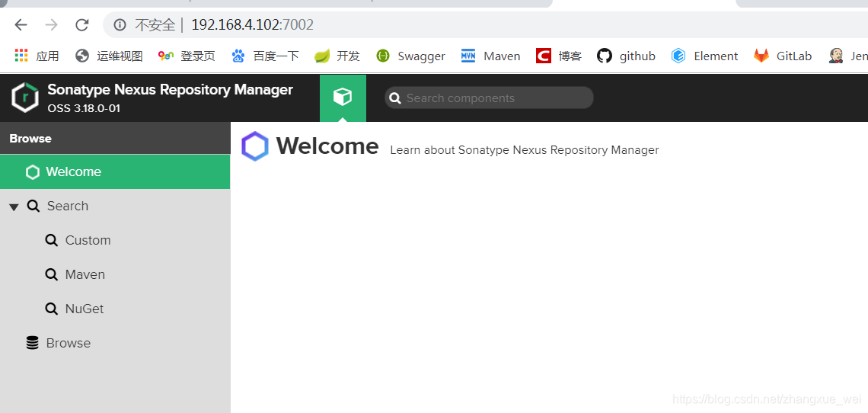Screen dimensions: 868x413
Task: Click the OSS 3.18.0-01 version text
Action: [x=84, y=108]
